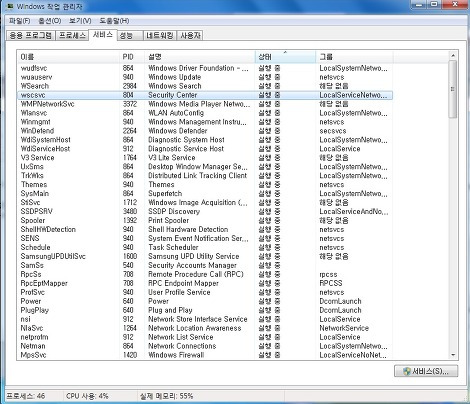Click the Remote Procedure Call (RPC) description
This screenshot has height=404, width=470.
196,274
